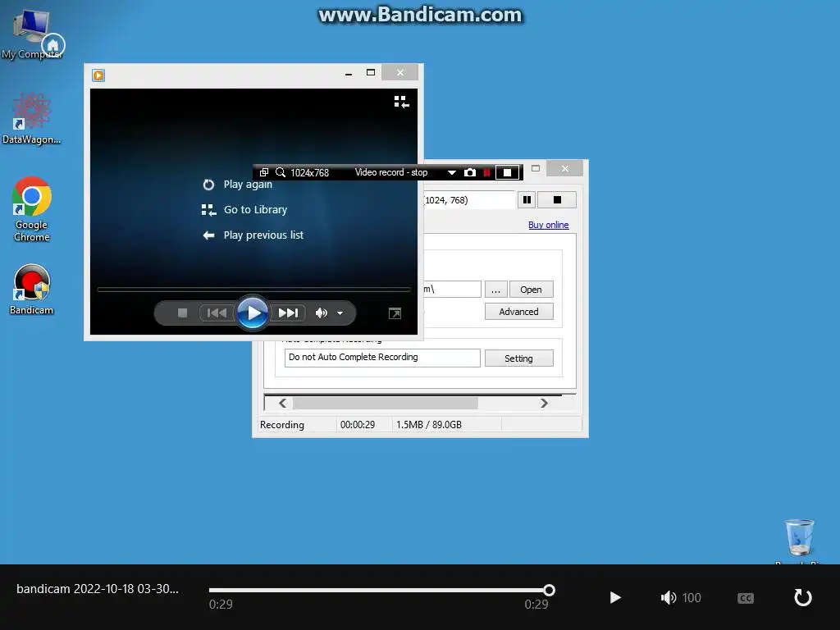The height and width of the screenshot is (630, 840).
Task: Click Media Player seek bar
Action: [253, 290]
